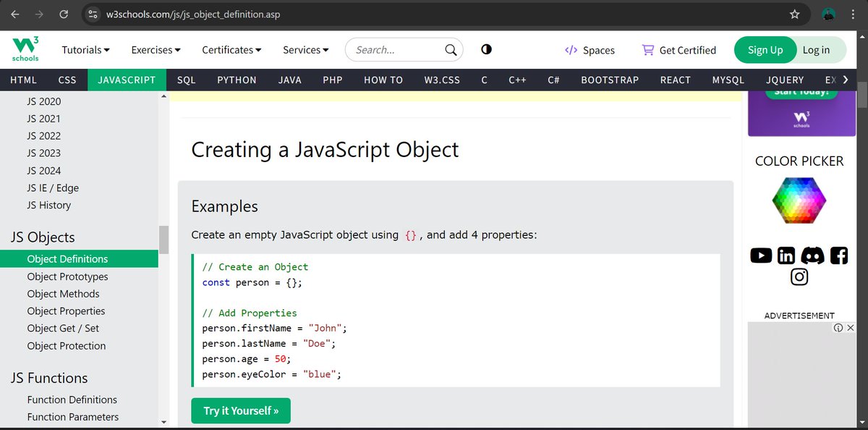Open the JAVA tab
Image resolution: width=868 pixels, height=430 pixels.
tap(290, 80)
